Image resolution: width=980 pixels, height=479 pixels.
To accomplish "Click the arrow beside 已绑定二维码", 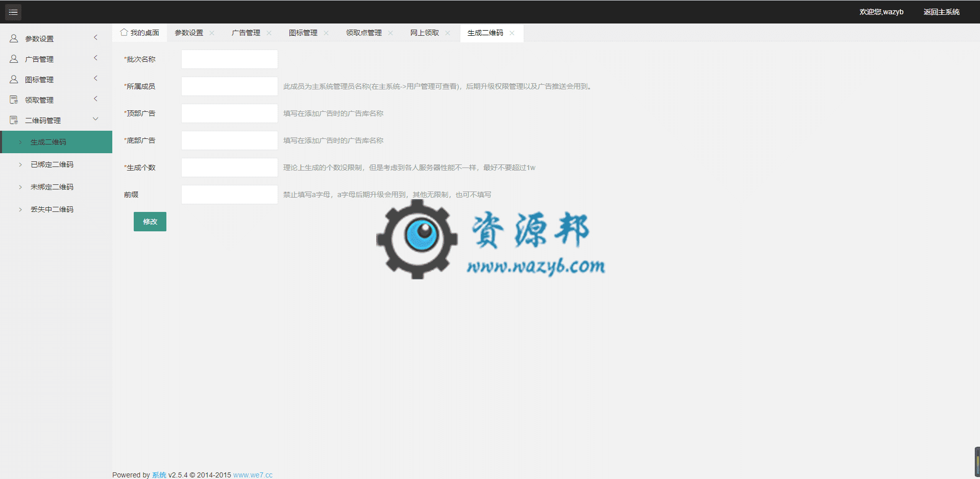I will tap(20, 164).
